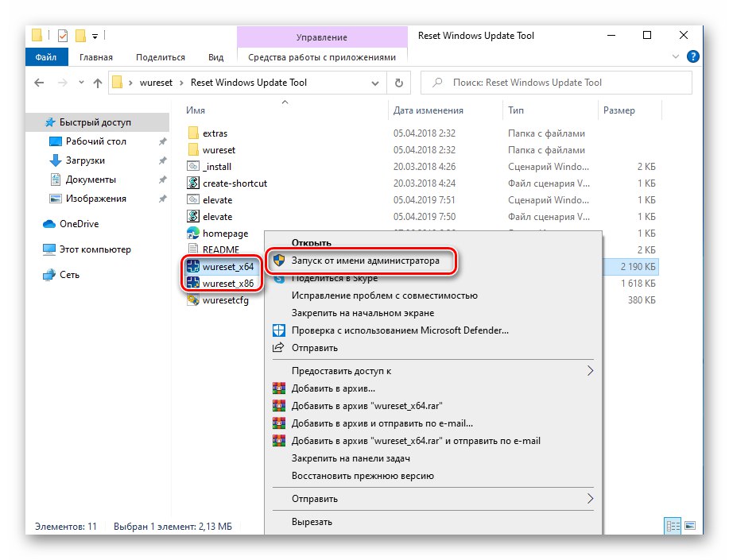Open the Вид ribbon tab
This screenshot has height=560, width=729.
coord(215,57)
